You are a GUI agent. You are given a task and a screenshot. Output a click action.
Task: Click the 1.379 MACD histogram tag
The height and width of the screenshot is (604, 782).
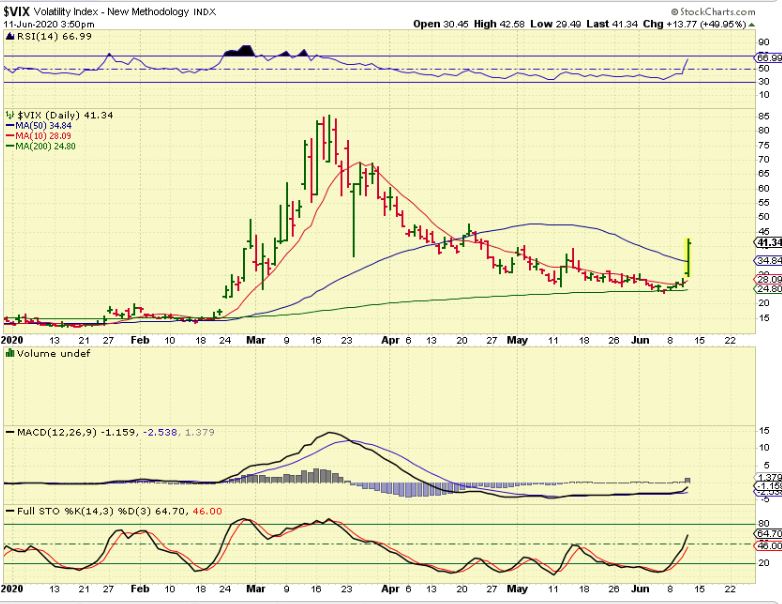pyautogui.click(x=769, y=477)
